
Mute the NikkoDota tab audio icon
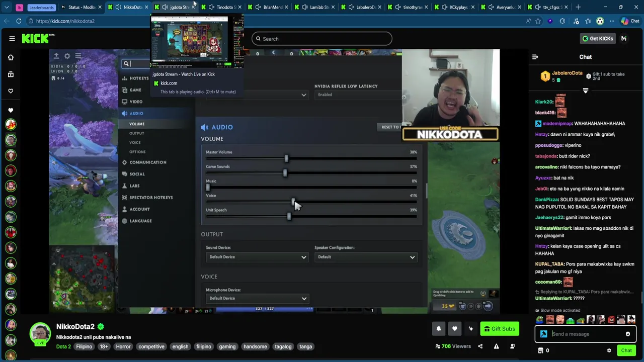pos(118,7)
